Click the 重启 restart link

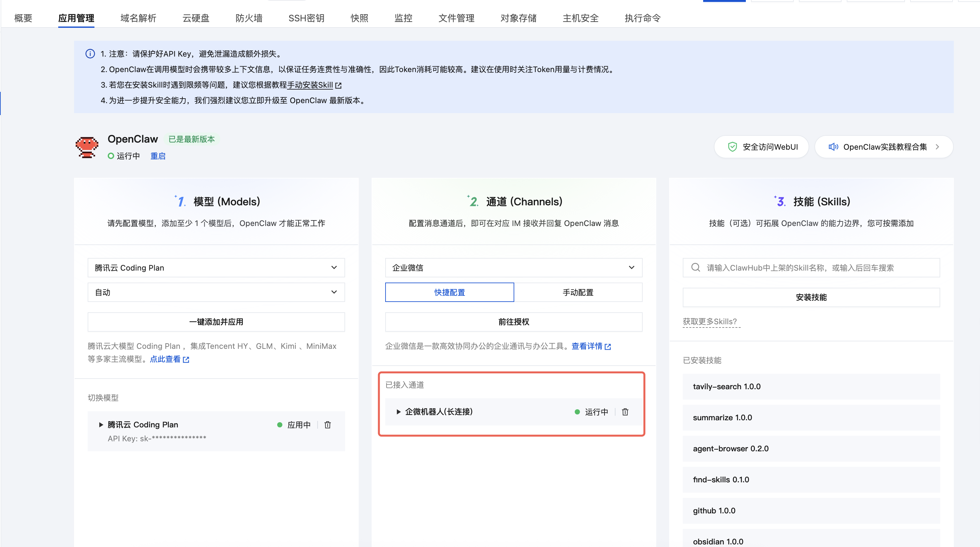pyautogui.click(x=158, y=156)
